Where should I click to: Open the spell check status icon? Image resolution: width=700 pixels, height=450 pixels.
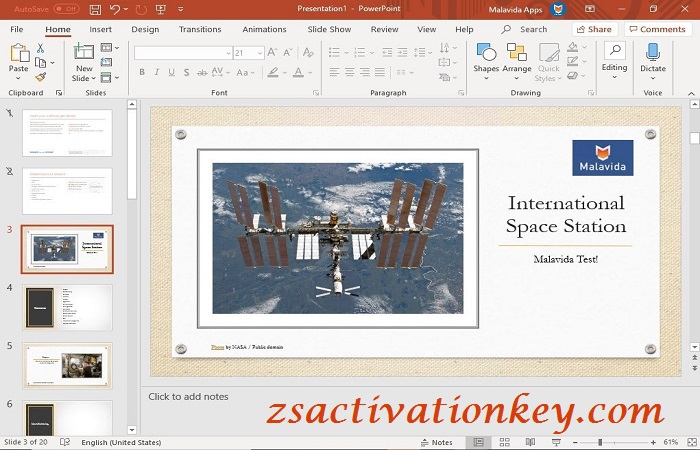coord(65,442)
